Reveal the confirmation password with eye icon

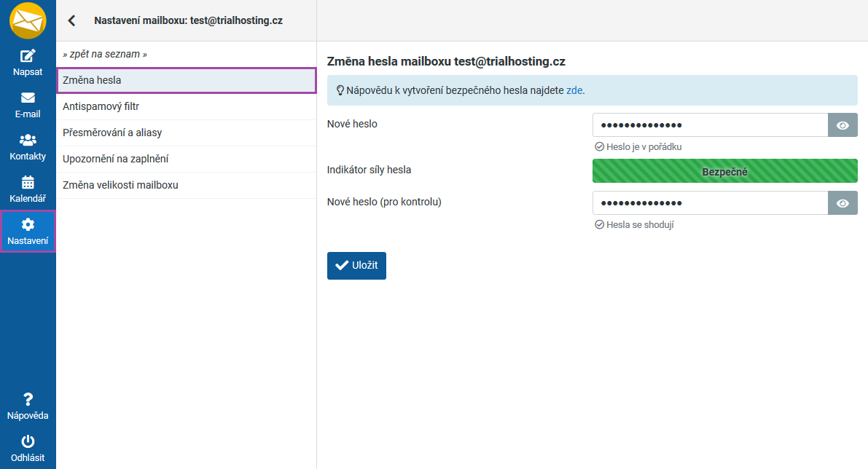[842, 203]
